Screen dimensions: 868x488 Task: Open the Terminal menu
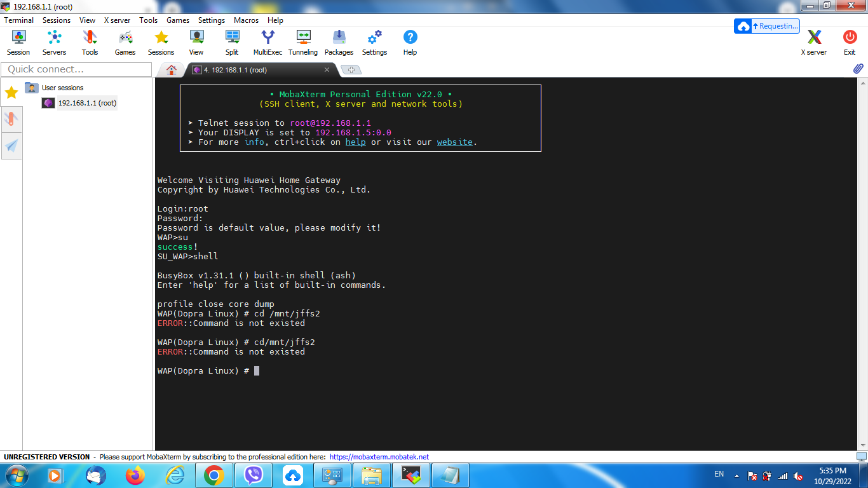tap(19, 20)
